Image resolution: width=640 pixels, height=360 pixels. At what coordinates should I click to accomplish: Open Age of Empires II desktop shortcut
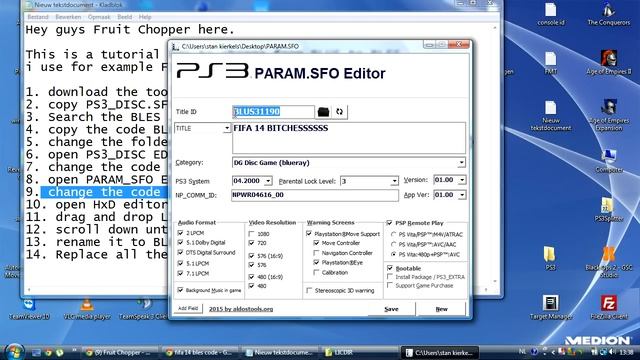click(x=609, y=63)
